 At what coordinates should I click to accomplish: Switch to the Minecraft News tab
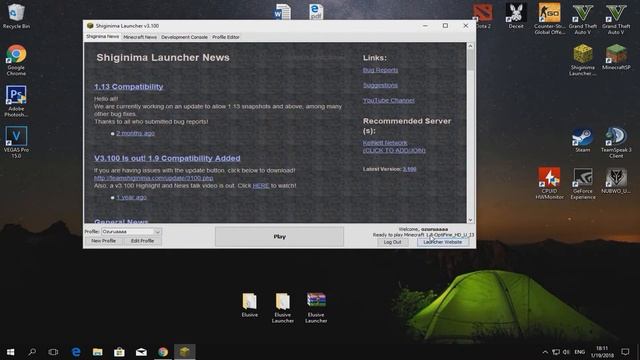point(140,37)
